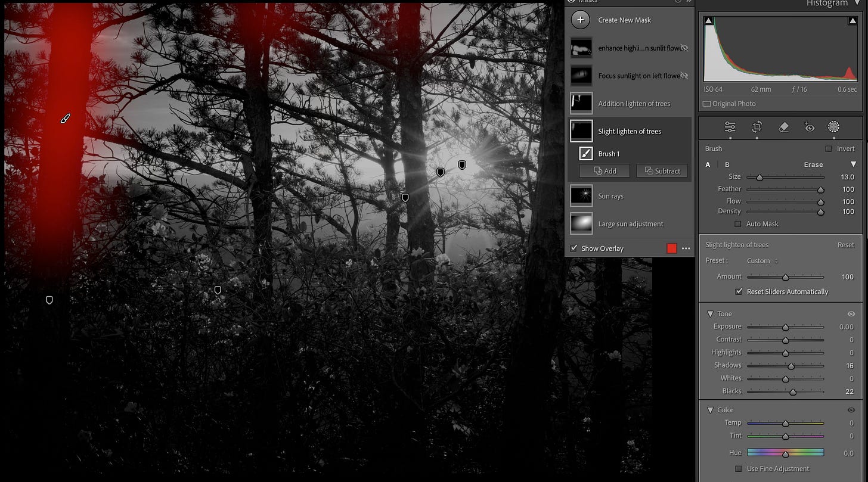The image size is (868, 482).
Task: Toggle the Tone panel eye switch
Action: click(851, 314)
